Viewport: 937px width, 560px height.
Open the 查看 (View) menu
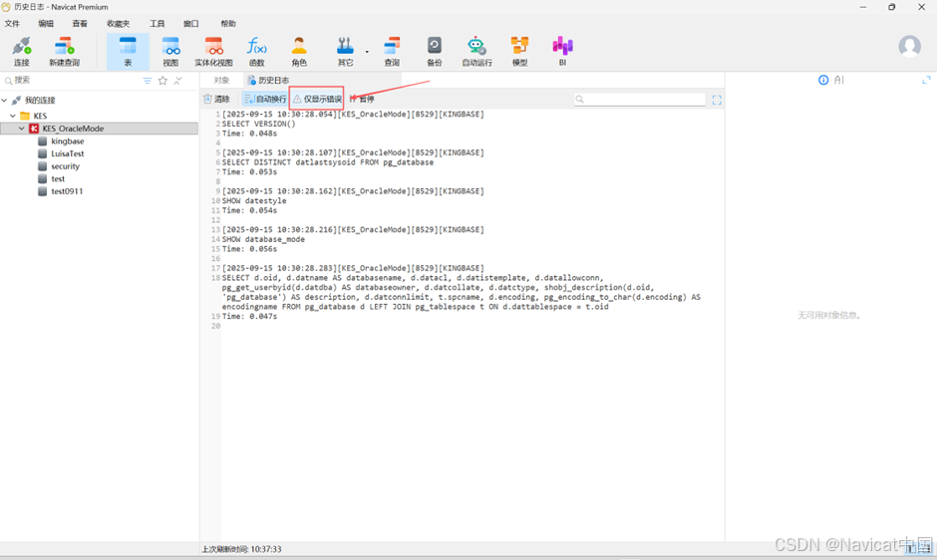click(x=80, y=24)
